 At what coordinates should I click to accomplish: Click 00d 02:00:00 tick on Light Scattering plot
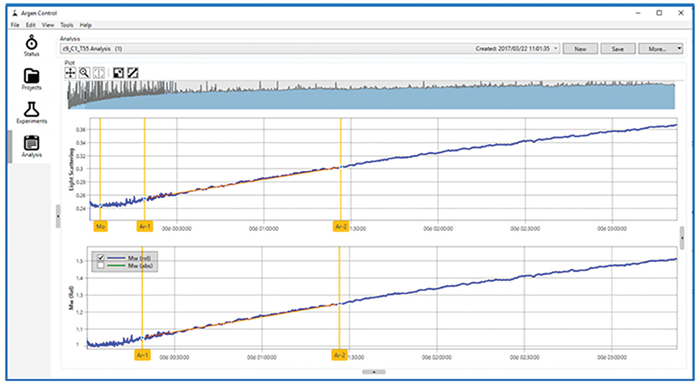click(438, 229)
